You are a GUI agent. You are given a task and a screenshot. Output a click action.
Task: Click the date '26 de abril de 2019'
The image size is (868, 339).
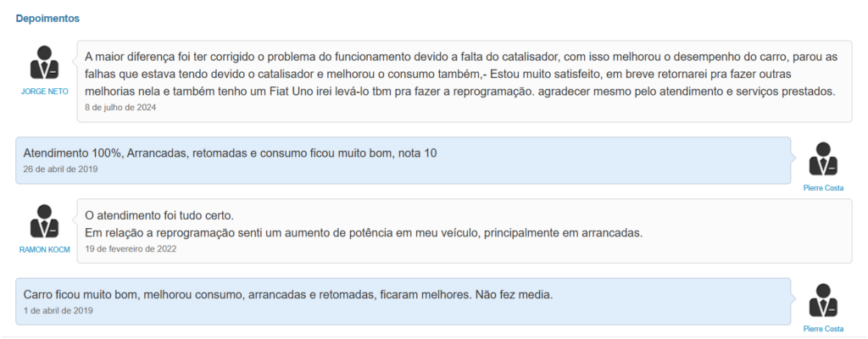click(60, 169)
